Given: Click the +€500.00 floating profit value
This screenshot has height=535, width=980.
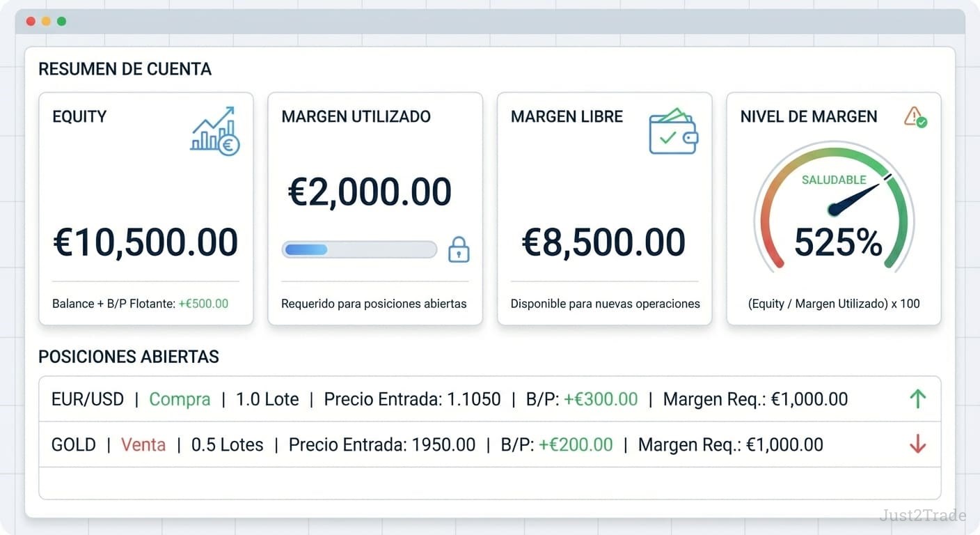Looking at the screenshot, I should coord(203,304).
